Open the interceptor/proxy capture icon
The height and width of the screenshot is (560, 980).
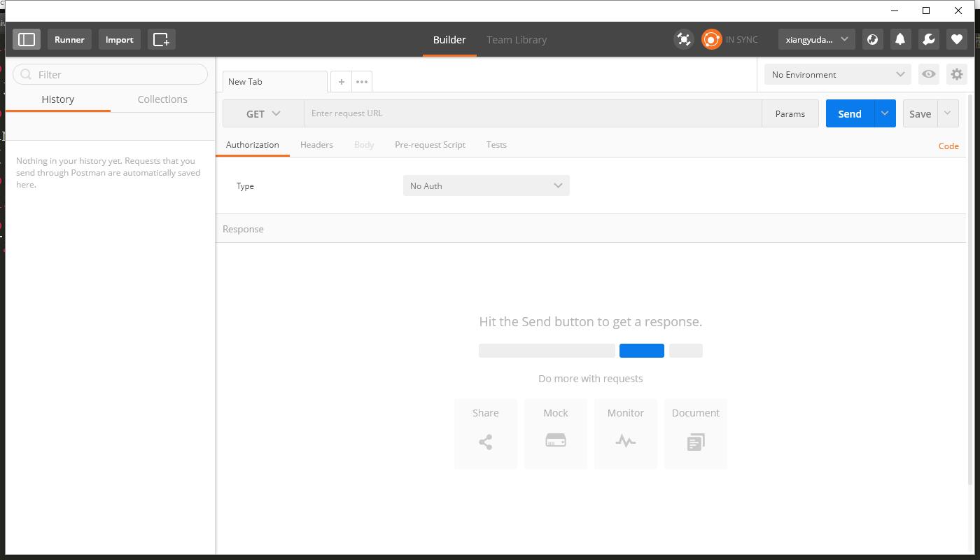(684, 39)
